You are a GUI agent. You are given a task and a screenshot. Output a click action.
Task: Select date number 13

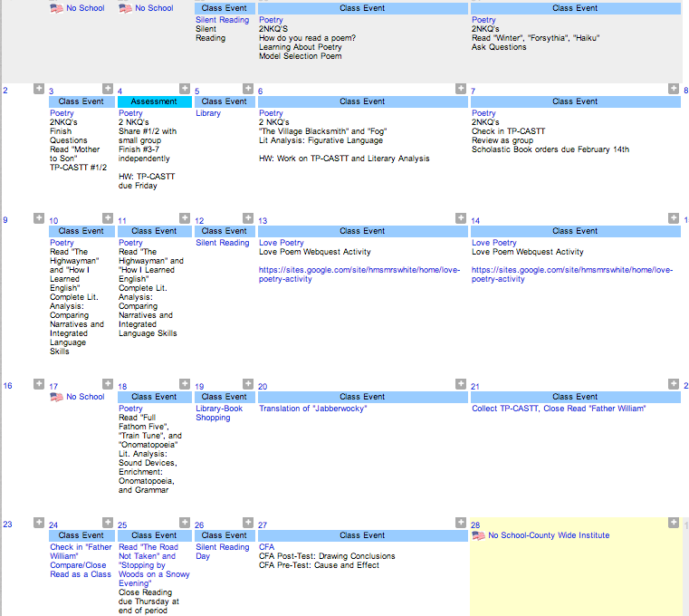[263, 221]
